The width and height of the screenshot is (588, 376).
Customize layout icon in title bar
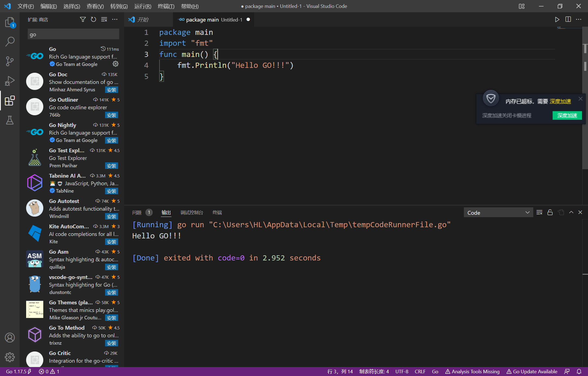pyautogui.click(x=522, y=6)
